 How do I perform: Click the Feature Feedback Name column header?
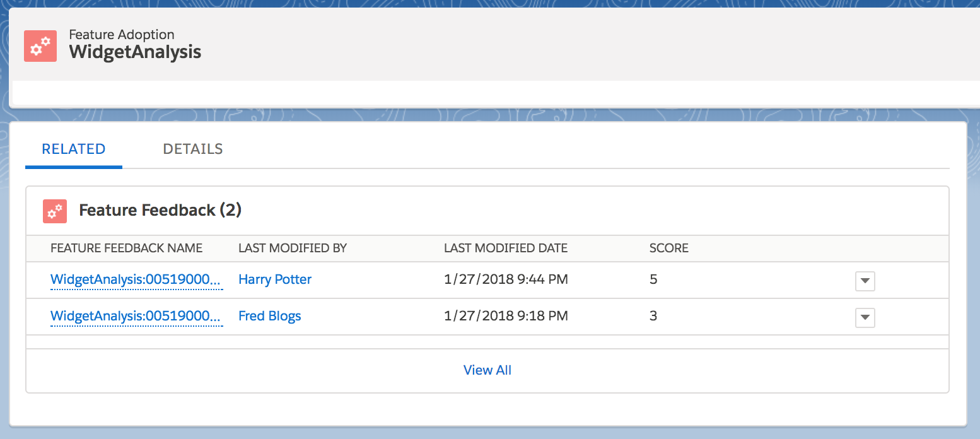pyautogui.click(x=126, y=249)
